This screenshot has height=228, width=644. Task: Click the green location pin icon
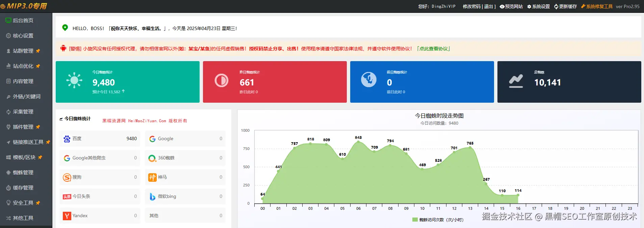click(65, 28)
